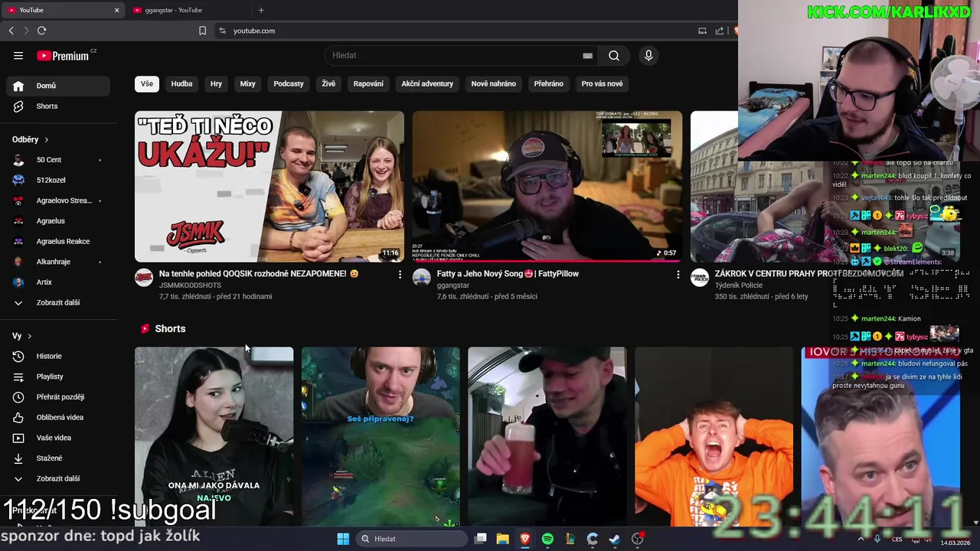
Task: Bookmark this page with the bookmark icon
Action: [x=202, y=31]
